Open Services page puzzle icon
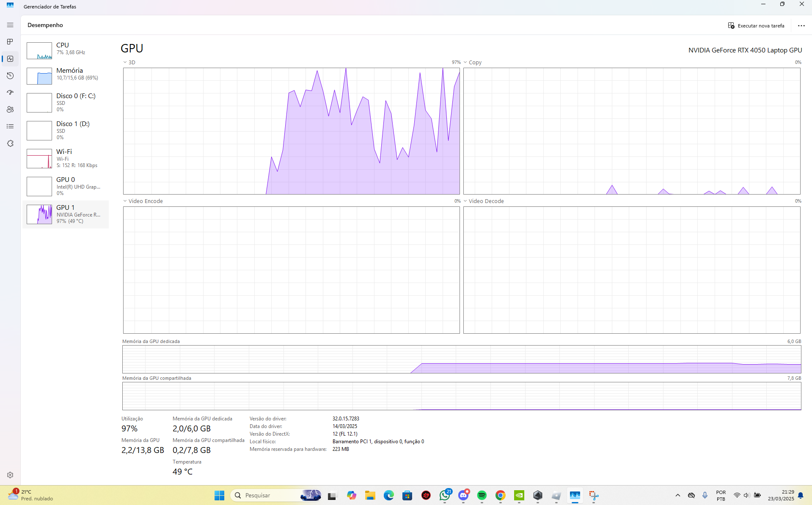Screen dimensions: 812x505 (x=10, y=143)
